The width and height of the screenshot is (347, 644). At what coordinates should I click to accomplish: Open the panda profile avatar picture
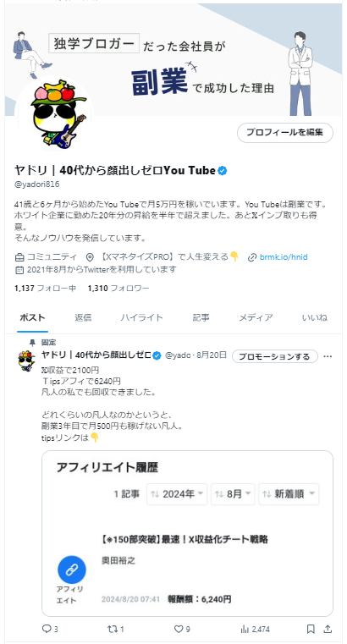click(x=54, y=114)
